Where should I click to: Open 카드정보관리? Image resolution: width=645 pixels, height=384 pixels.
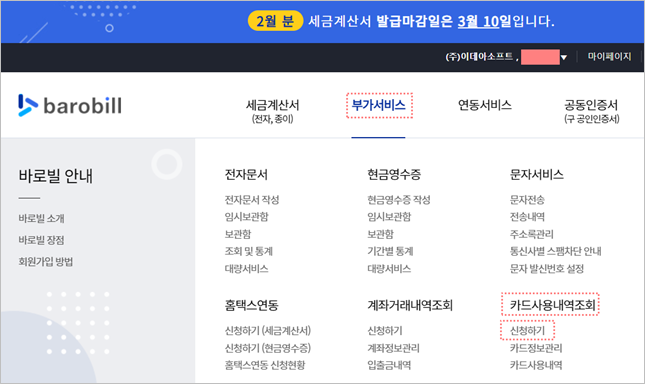click(536, 348)
